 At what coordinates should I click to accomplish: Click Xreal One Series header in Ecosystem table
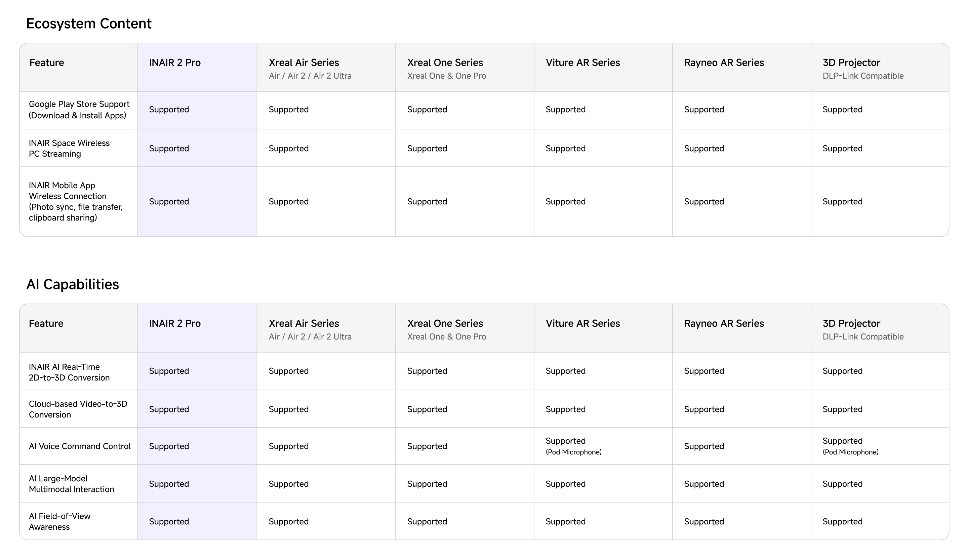(445, 63)
